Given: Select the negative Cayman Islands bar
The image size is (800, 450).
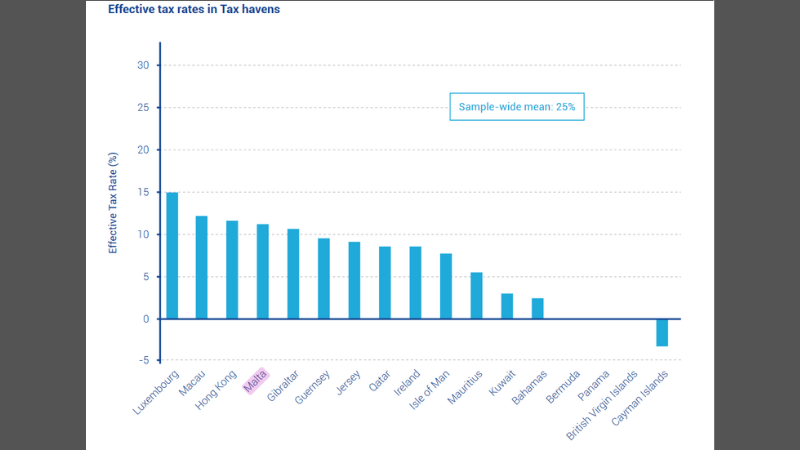Looking at the screenshot, I should coord(662,332).
